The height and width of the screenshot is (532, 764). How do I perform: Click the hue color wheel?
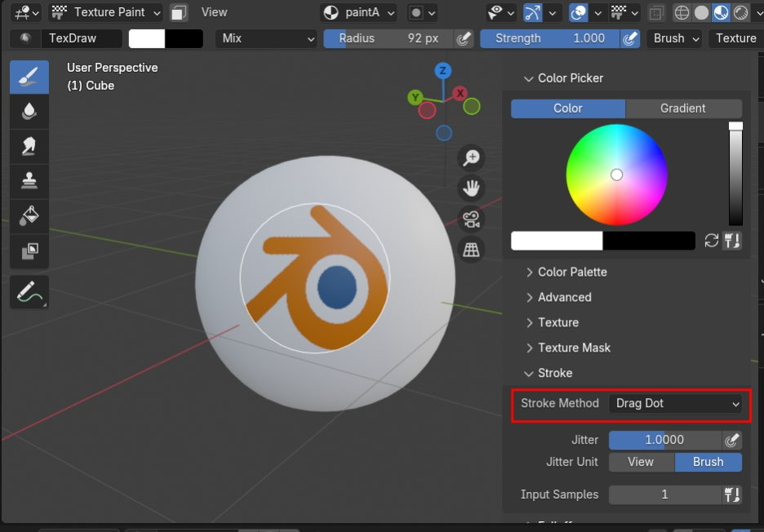click(x=616, y=175)
